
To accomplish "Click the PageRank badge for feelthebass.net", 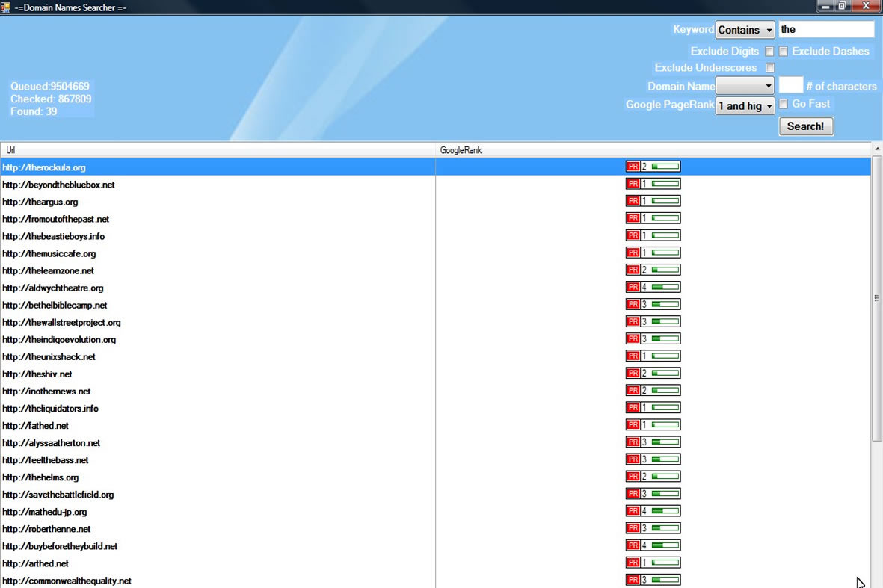I will point(653,459).
